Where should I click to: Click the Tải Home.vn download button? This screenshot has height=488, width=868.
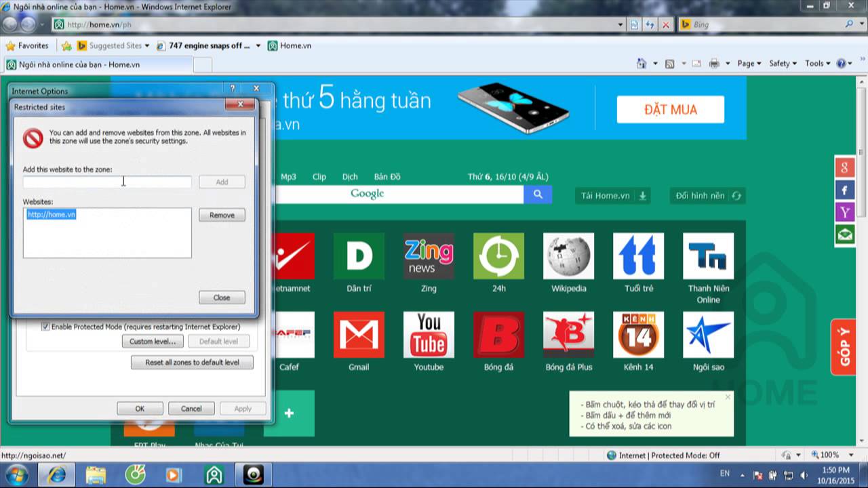tap(614, 195)
